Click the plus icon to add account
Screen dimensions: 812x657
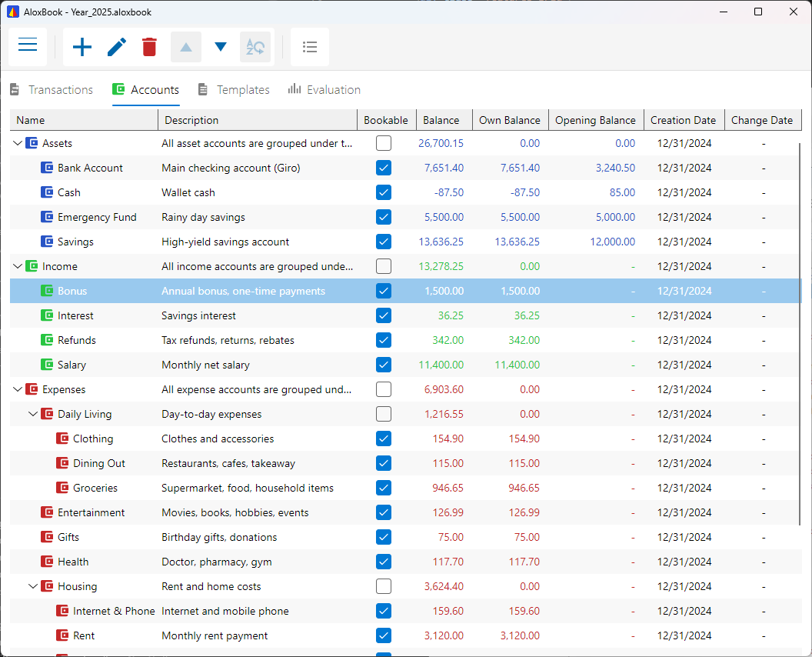pyautogui.click(x=82, y=47)
